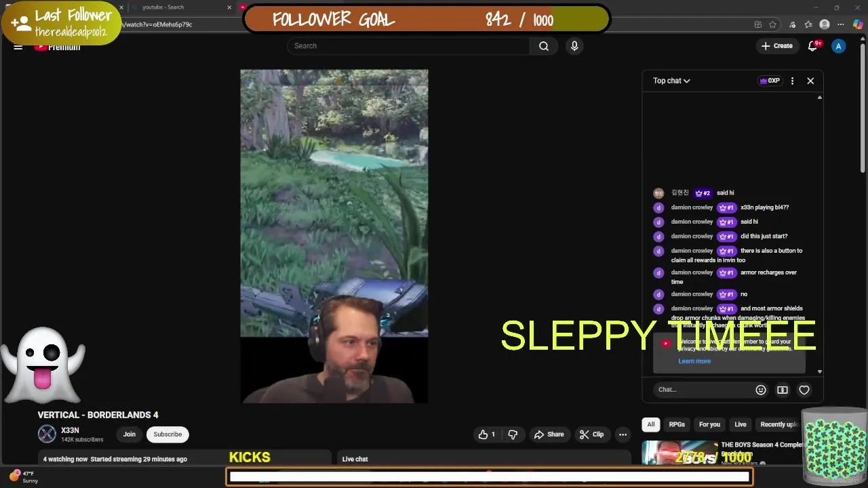Expand the Top chat dropdown
Image resolution: width=868 pixels, height=488 pixels.
coord(671,81)
